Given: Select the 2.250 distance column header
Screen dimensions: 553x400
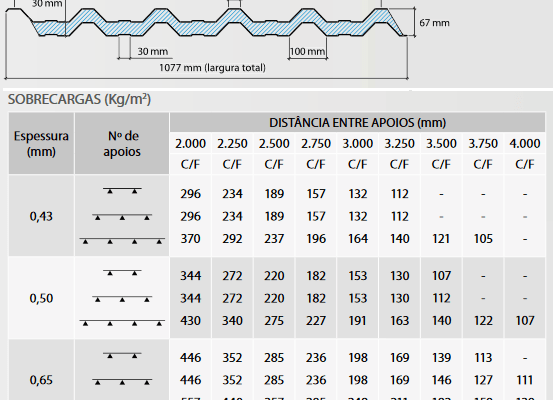Looking at the screenshot, I should [x=232, y=144].
